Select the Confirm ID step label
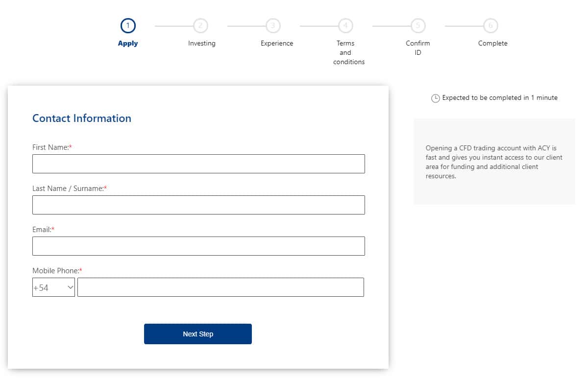Viewport: 588px width, 380px height. click(418, 48)
